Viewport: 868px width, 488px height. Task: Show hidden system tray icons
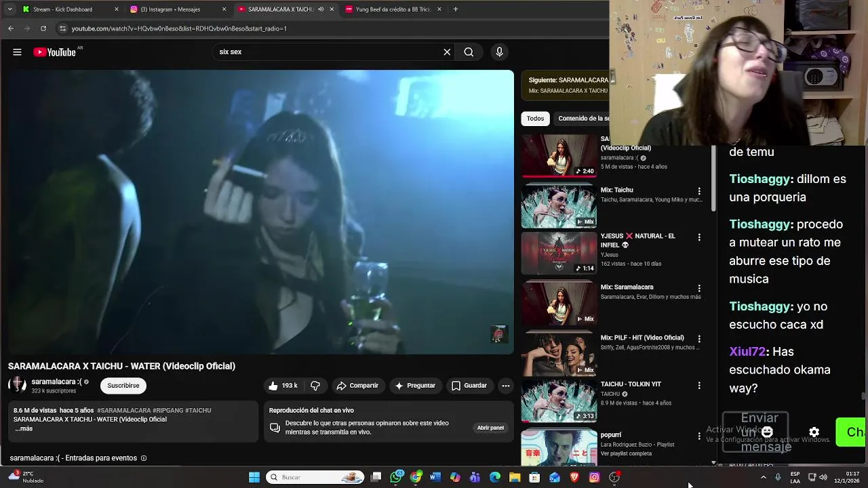coord(763,477)
